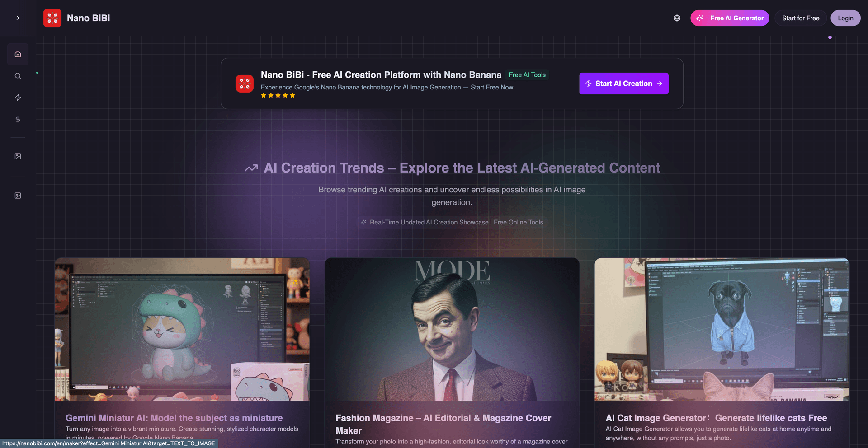Click the lower image gallery sidebar icon
The height and width of the screenshot is (448, 868).
click(18, 196)
